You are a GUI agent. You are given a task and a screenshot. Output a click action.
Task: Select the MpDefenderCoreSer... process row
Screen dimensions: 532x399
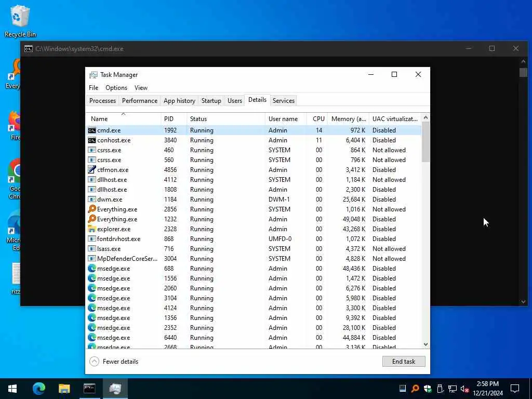pos(254,259)
